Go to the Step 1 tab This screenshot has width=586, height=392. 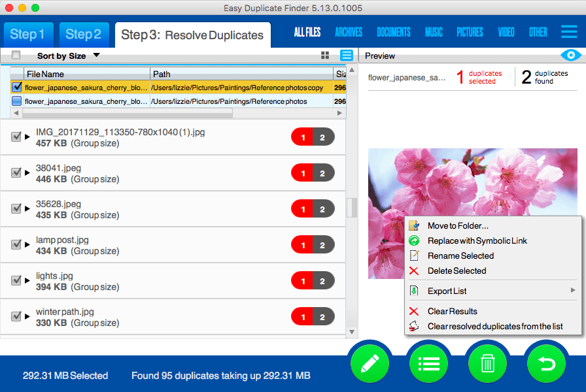coord(28,35)
